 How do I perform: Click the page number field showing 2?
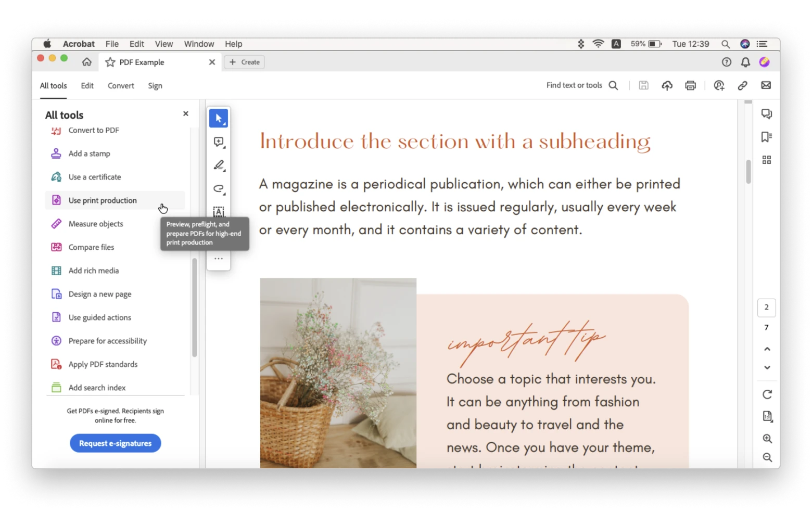(x=766, y=308)
